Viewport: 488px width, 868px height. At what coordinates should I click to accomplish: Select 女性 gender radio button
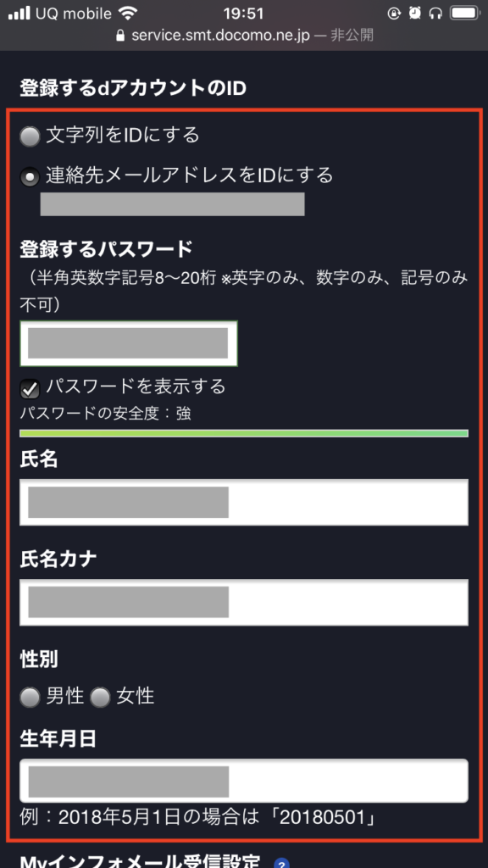pos(100,697)
